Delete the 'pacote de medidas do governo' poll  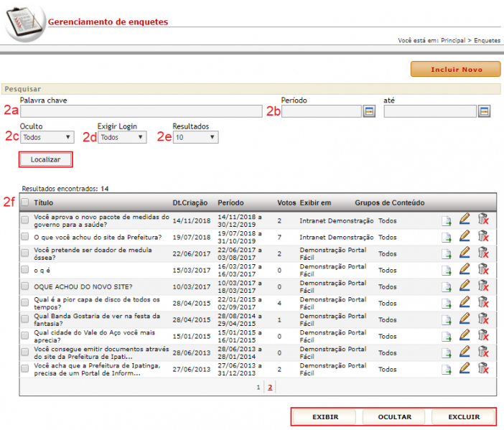pos(483,219)
